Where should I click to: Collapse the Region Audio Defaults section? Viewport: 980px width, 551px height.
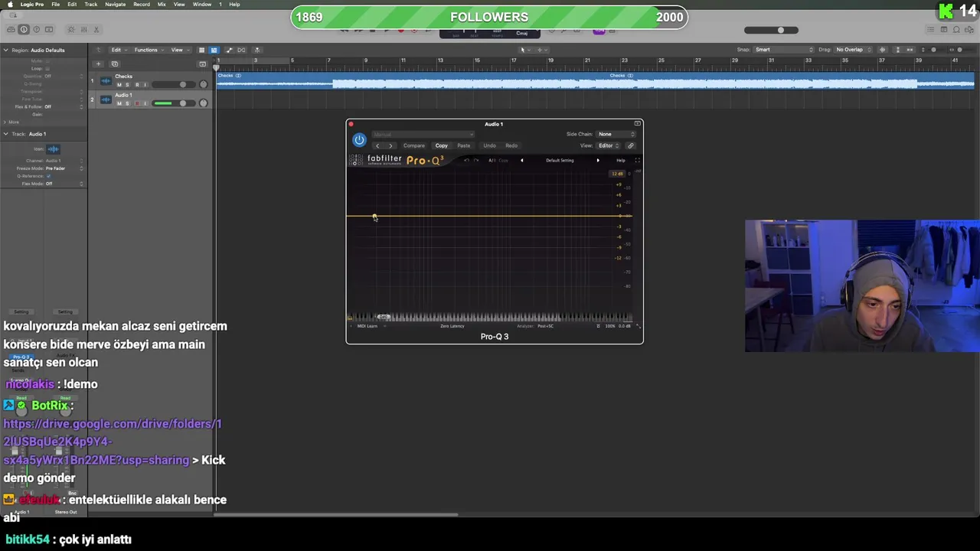pyautogui.click(x=5, y=50)
